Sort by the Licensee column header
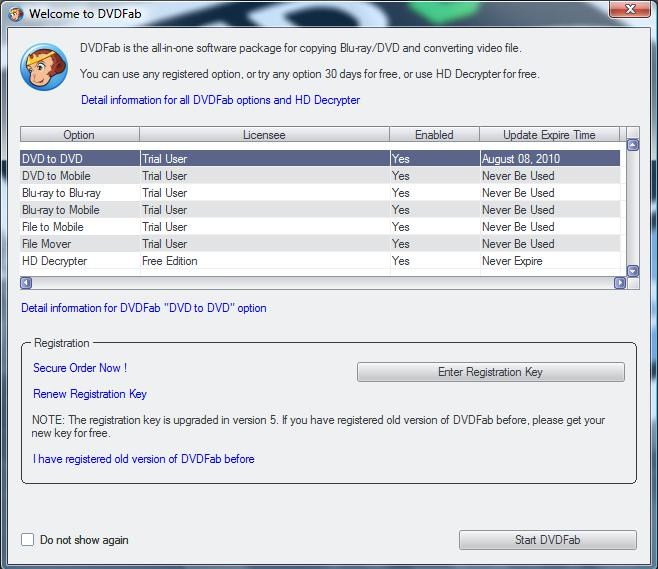The height and width of the screenshot is (569, 658). pos(264,135)
